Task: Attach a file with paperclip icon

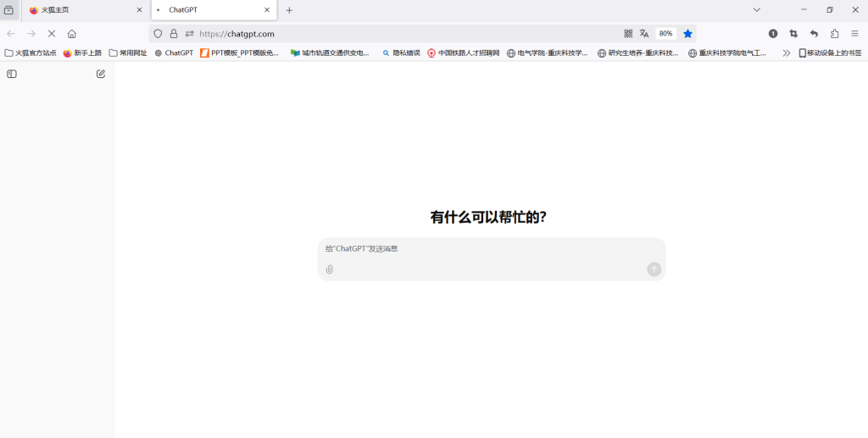Action: click(330, 269)
